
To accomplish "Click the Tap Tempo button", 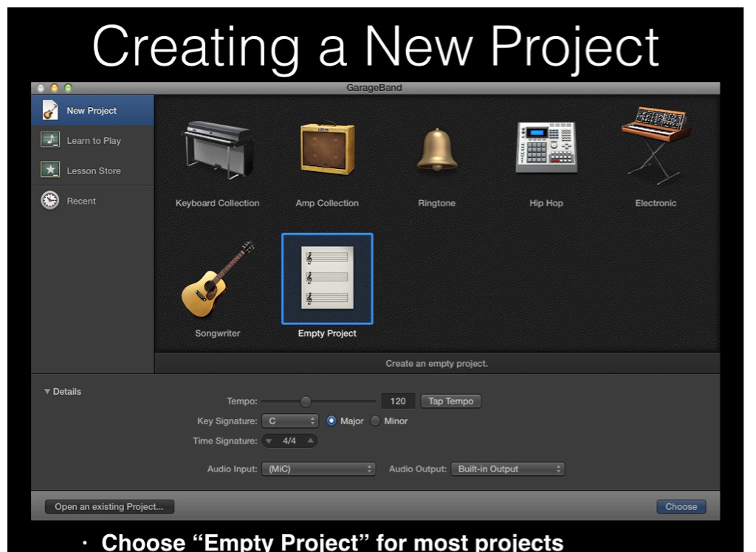I will click(x=451, y=401).
